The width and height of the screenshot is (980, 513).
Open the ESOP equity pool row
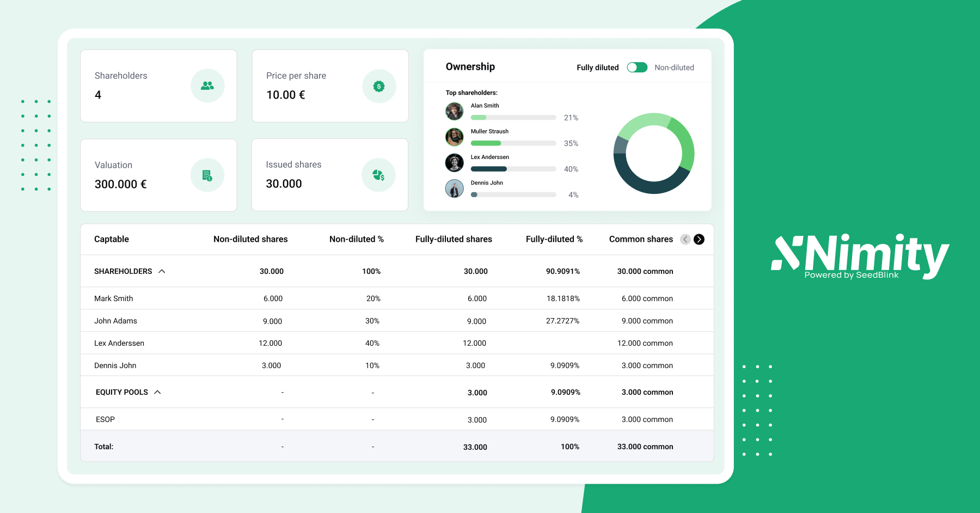tap(105, 419)
